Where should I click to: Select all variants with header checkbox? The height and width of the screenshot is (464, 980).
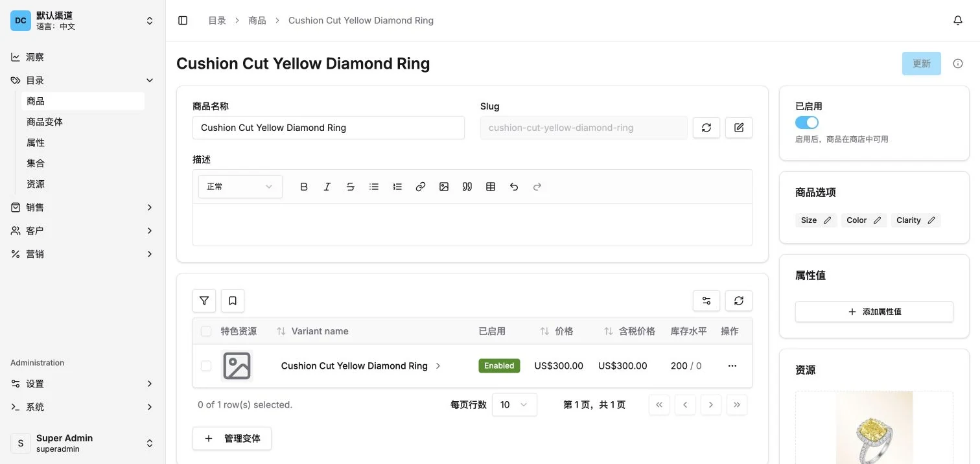(x=206, y=331)
